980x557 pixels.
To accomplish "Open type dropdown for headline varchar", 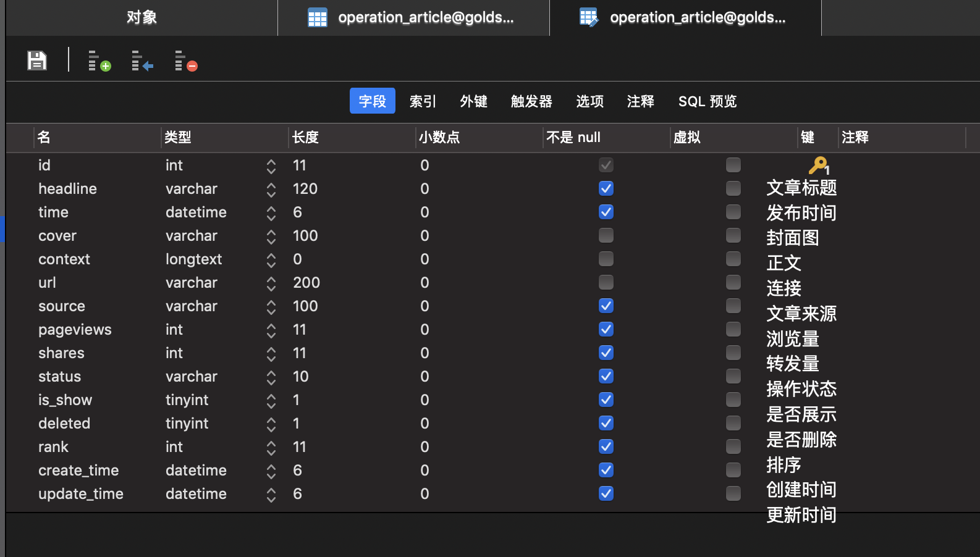I will (x=271, y=190).
